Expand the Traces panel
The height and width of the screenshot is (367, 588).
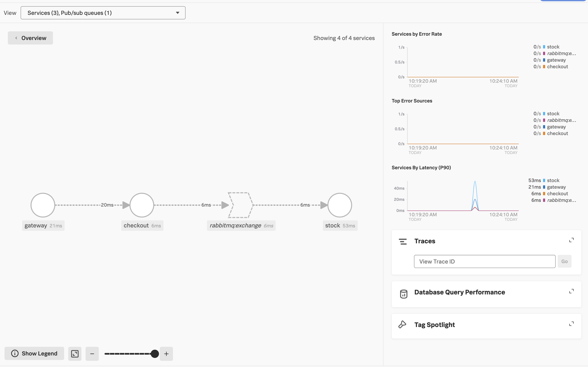pyautogui.click(x=571, y=240)
